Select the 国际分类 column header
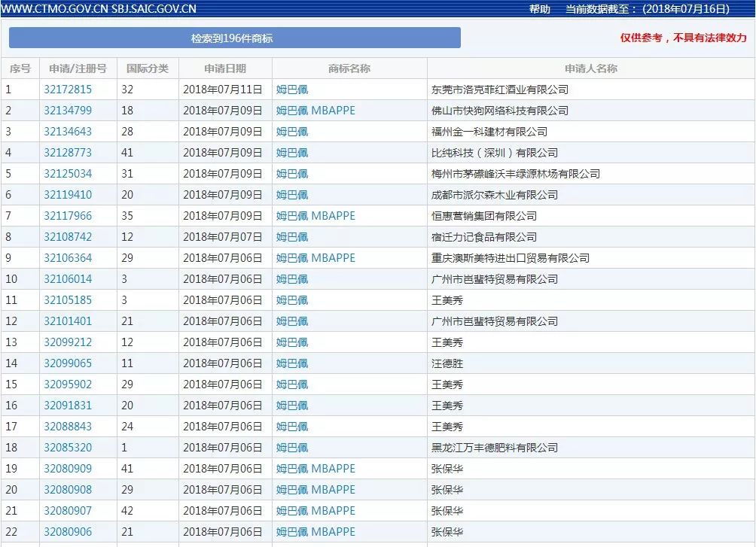This screenshot has height=547, width=756. coord(148,68)
